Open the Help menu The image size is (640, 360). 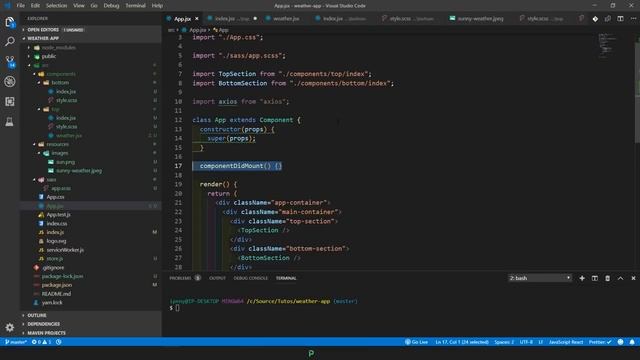coord(157,6)
